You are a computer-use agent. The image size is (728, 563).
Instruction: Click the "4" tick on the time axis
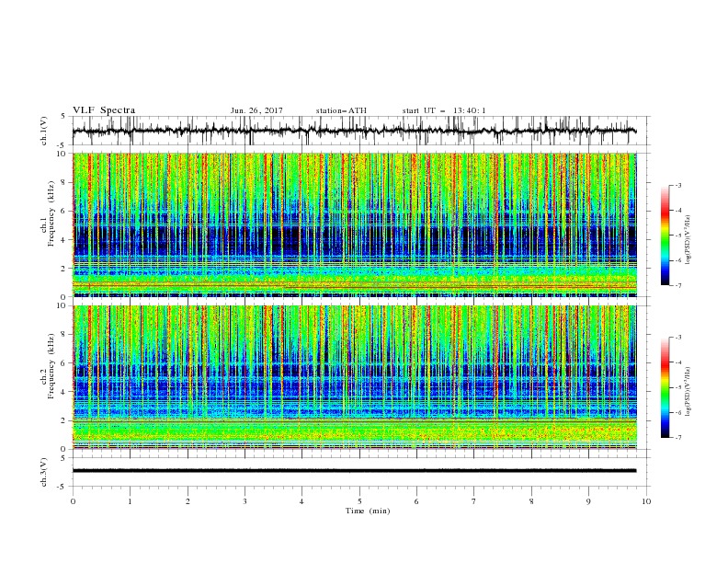coord(301,501)
